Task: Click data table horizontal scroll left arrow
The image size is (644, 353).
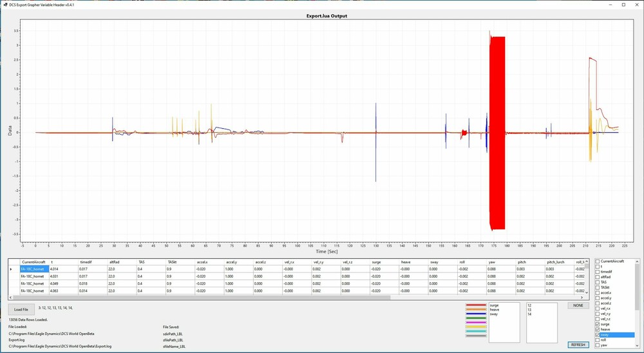Action: [x=11, y=297]
